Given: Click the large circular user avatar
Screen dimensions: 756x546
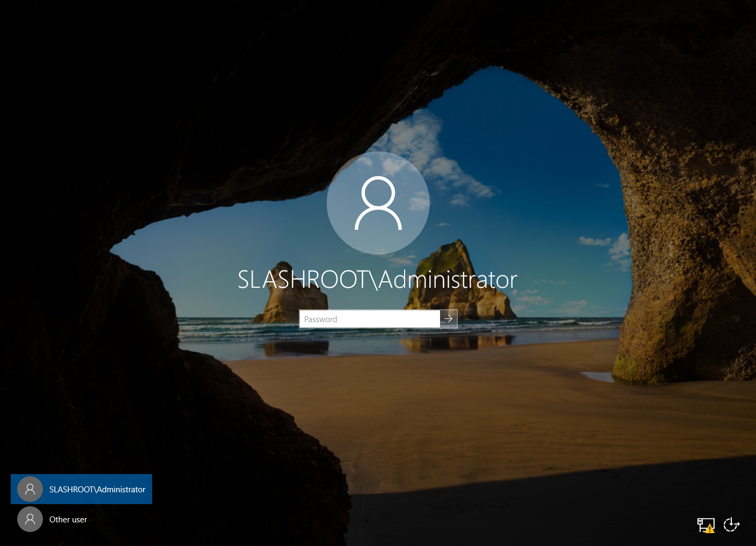Looking at the screenshot, I should point(378,203).
